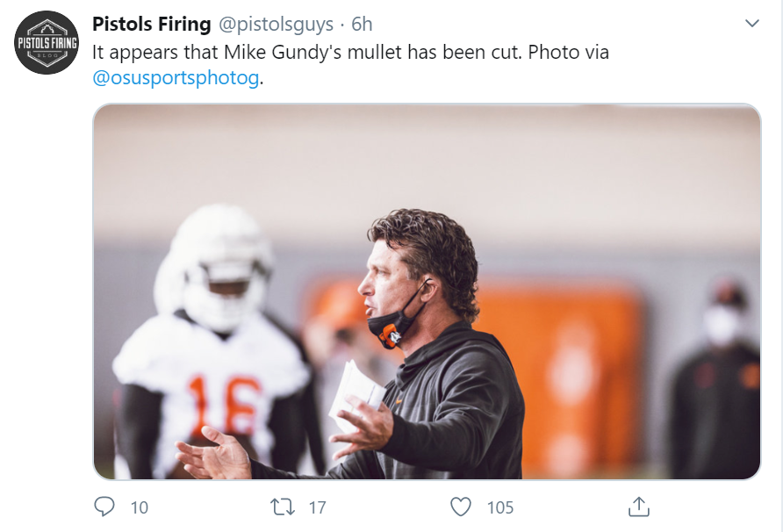Like the tweet with the heart icon
This screenshot has height=532, width=783.
[x=461, y=507]
